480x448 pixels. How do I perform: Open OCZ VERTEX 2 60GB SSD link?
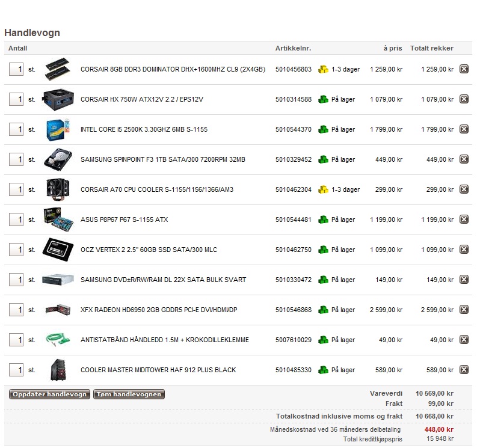[149, 250]
